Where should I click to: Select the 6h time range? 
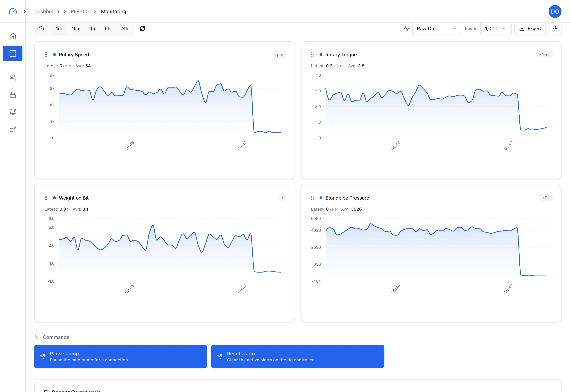coord(108,29)
